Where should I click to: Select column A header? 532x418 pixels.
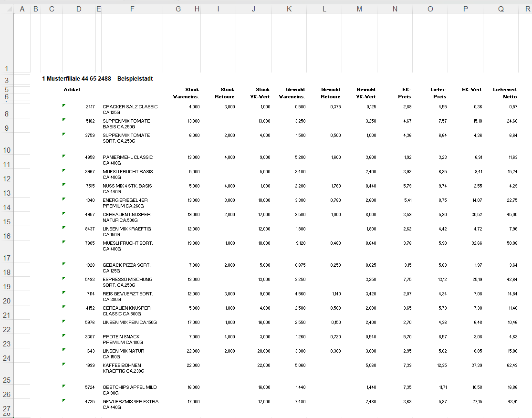coord(22,9)
